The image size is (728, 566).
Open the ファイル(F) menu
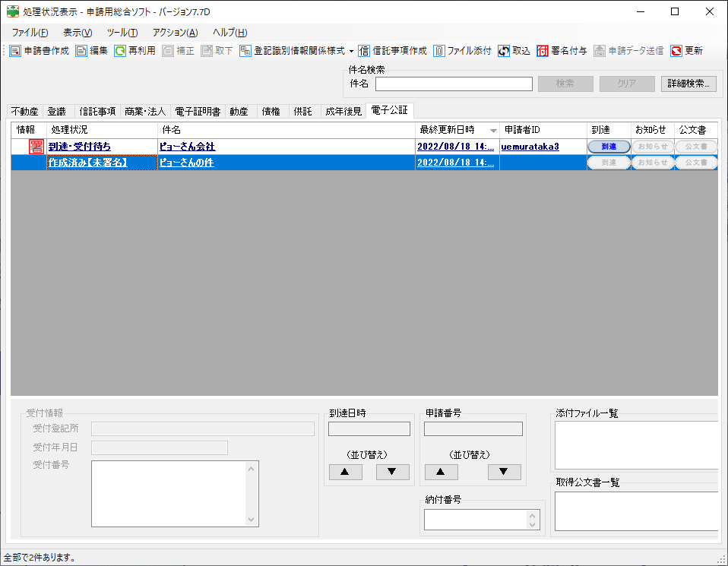pyautogui.click(x=30, y=33)
